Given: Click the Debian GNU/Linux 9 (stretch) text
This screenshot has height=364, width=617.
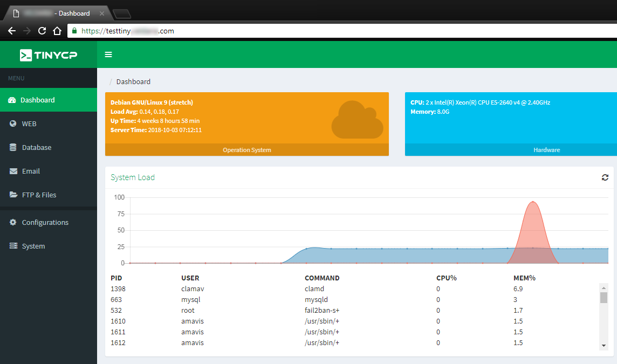Looking at the screenshot, I should pos(152,102).
